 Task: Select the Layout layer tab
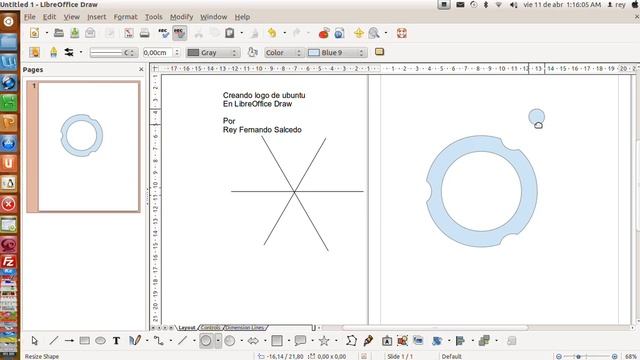point(187,327)
